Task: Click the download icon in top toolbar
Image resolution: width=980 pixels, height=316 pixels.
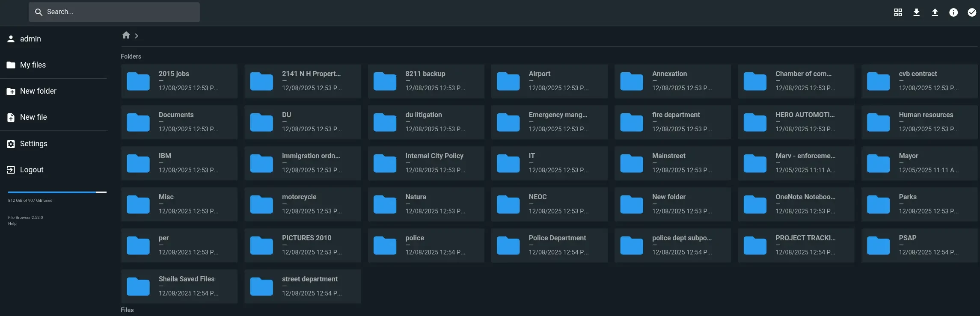Action: click(916, 12)
